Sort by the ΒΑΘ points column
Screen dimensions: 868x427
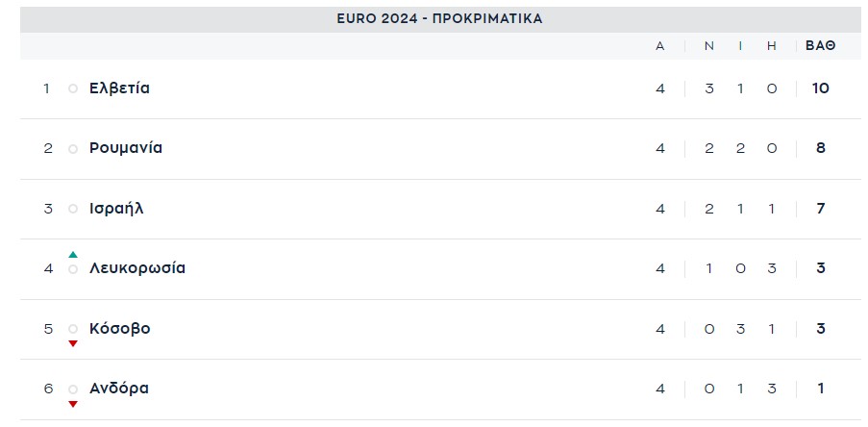(x=820, y=45)
